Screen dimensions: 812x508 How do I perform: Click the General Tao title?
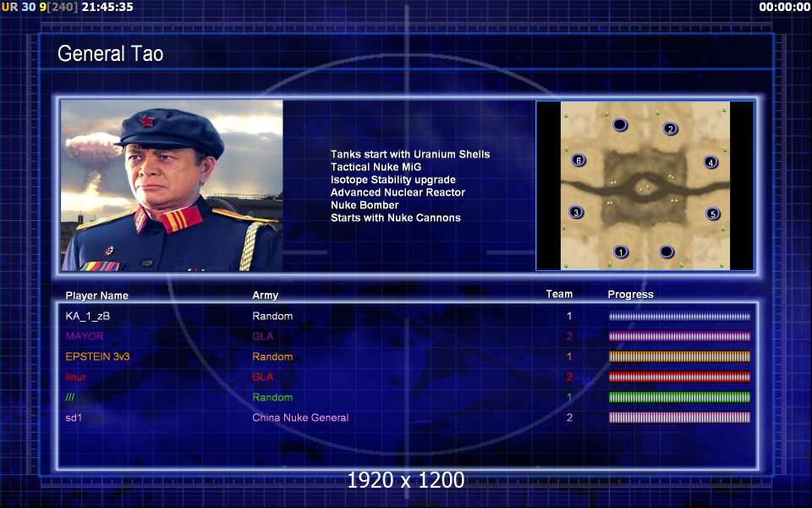point(110,53)
